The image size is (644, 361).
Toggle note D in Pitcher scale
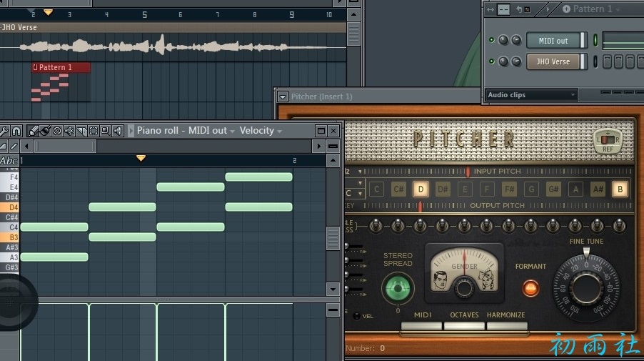point(421,189)
